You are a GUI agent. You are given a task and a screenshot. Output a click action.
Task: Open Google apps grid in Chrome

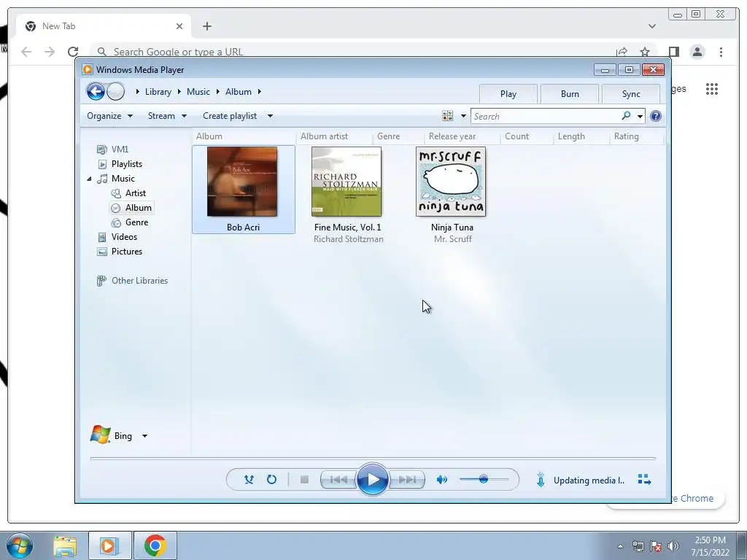(x=712, y=88)
